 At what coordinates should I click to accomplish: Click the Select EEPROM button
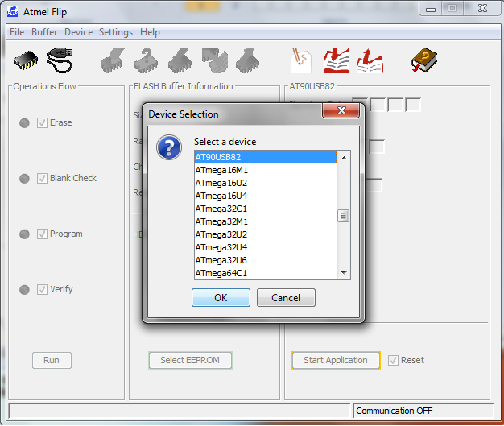(190, 360)
